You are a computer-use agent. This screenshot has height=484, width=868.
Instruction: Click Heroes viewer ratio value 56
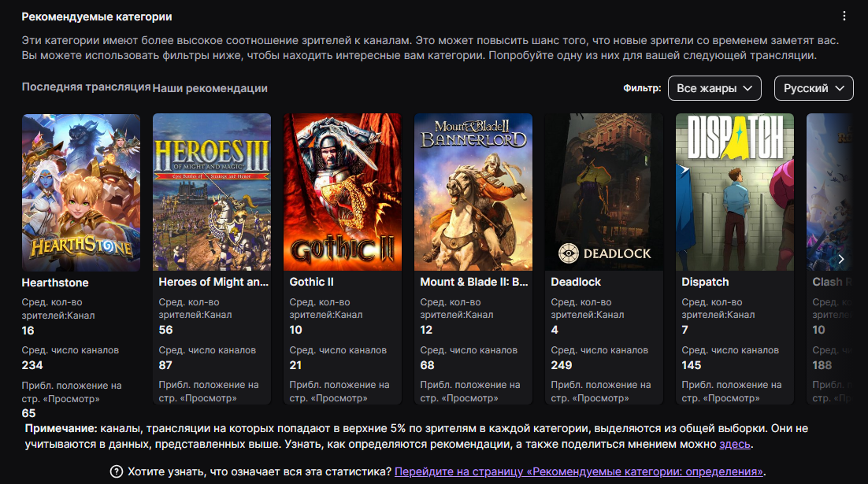click(x=165, y=331)
